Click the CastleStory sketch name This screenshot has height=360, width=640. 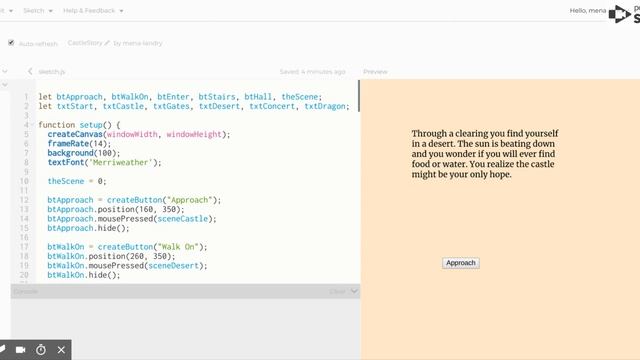[x=85, y=43]
